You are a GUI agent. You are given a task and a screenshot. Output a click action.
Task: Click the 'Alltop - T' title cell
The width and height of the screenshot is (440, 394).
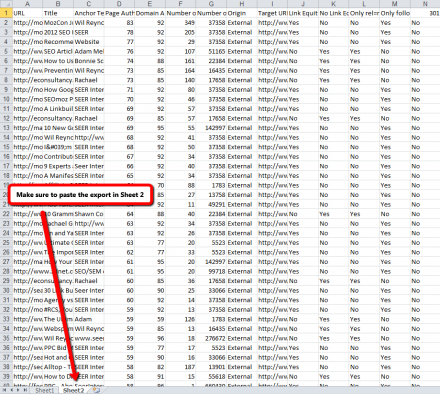pos(58,367)
